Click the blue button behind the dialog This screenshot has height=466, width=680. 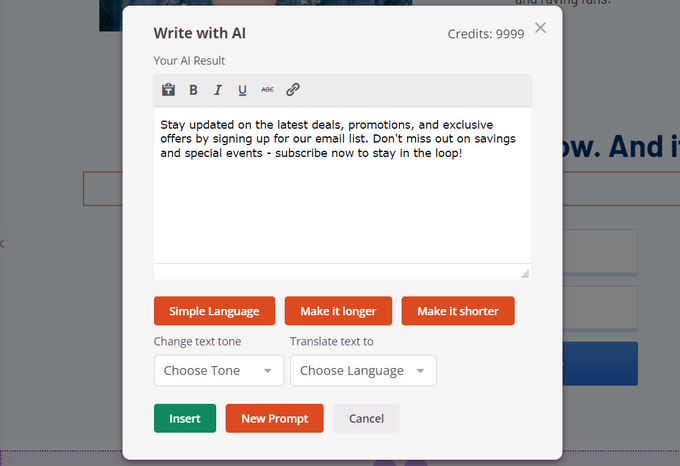599,364
